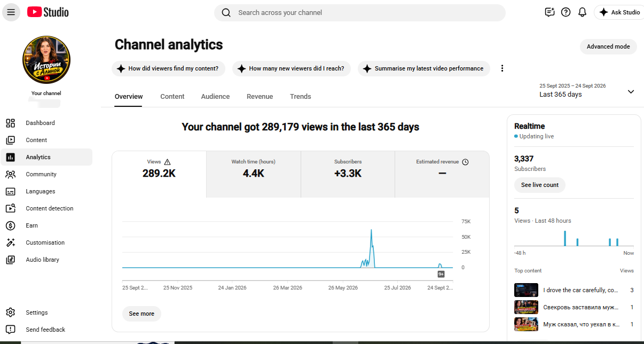Open the hamburger navigation menu

(11, 12)
